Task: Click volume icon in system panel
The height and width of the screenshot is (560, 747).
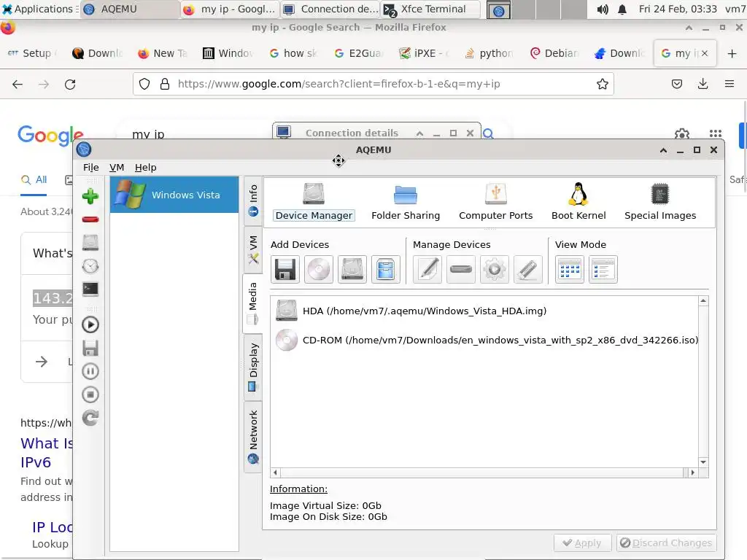Action: tap(603, 9)
